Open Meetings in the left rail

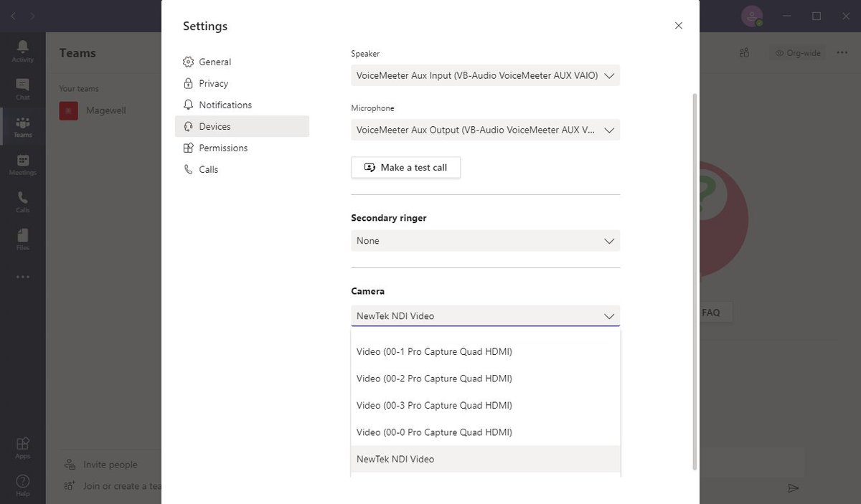(x=22, y=165)
